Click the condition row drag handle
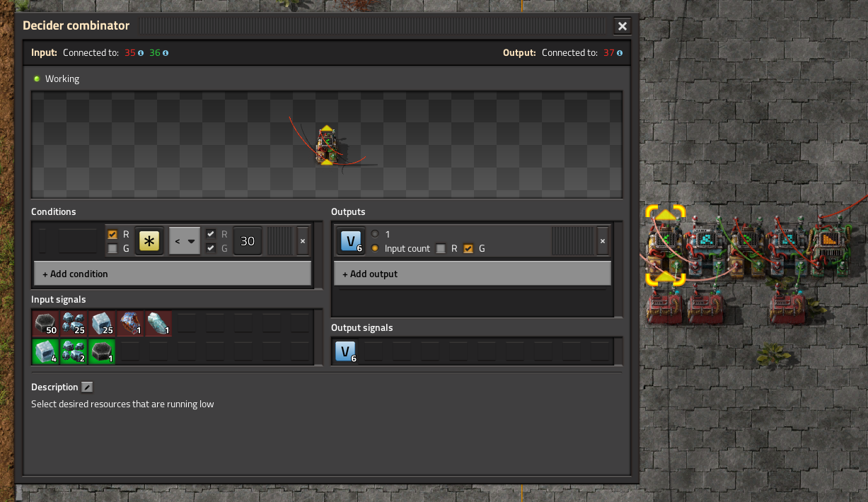Image resolution: width=868 pixels, height=502 pixels. (x=279, y=241)
